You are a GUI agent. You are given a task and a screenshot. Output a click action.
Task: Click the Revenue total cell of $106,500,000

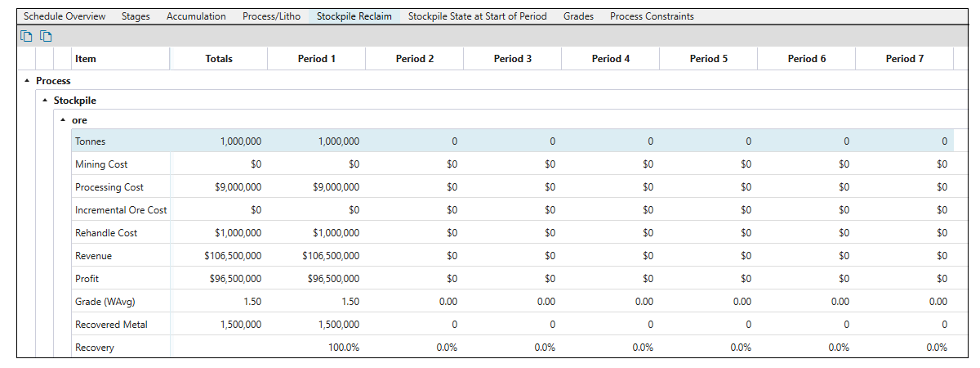[233, 256]
